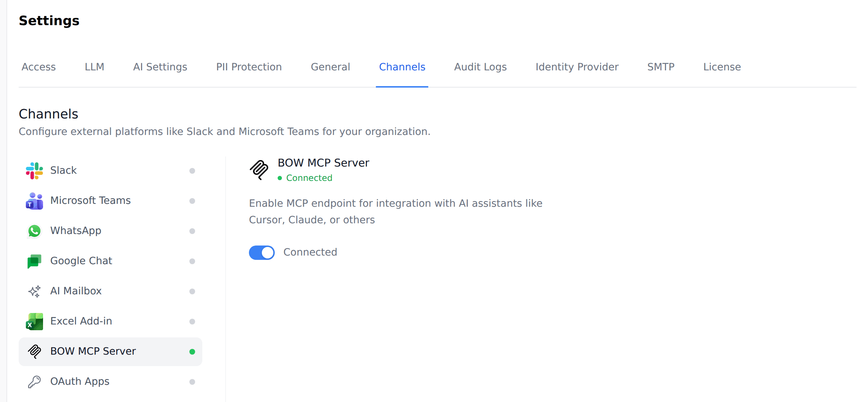
Task: Click the BOW MCP Server sidebar icon
Action: tap(34, 351)
